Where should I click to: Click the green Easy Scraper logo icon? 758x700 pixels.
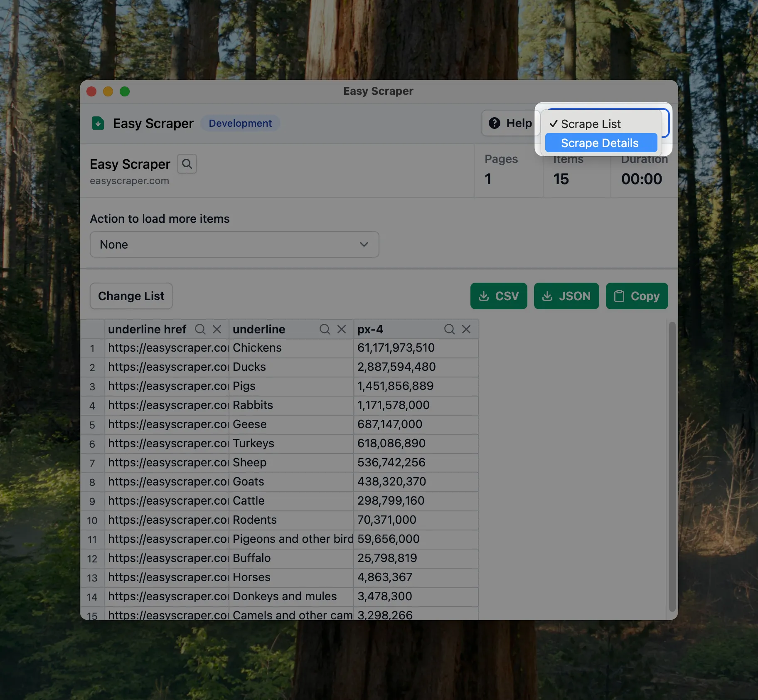tap(98, 123)
